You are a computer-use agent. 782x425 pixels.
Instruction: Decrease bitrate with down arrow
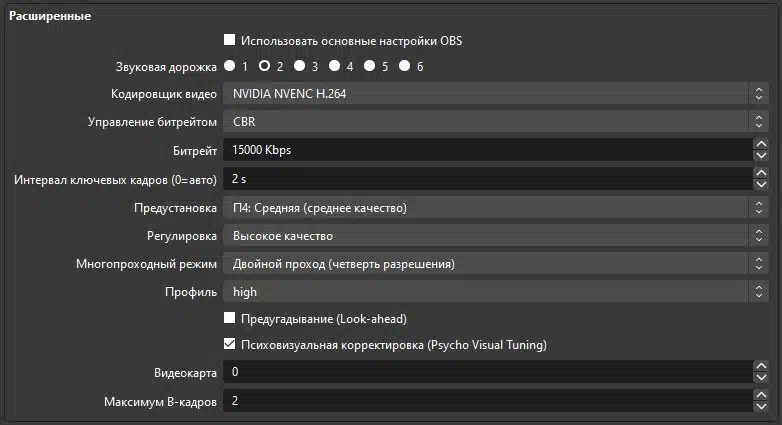(761, 156)
